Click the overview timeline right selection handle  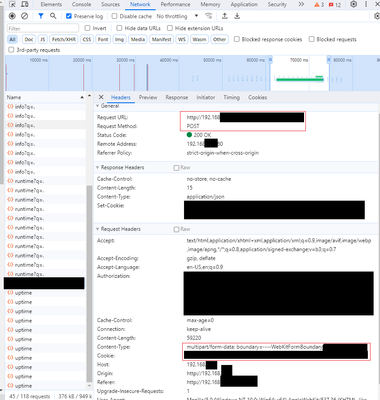point(329,60)
